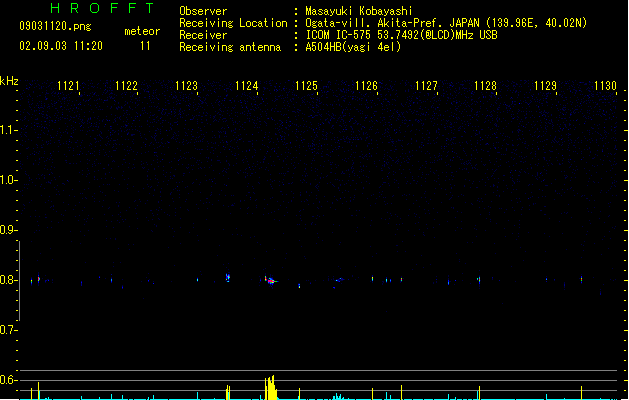Click the 1129 time marker
The height and width of the screenshot is (400, 629).
(546, 86)
